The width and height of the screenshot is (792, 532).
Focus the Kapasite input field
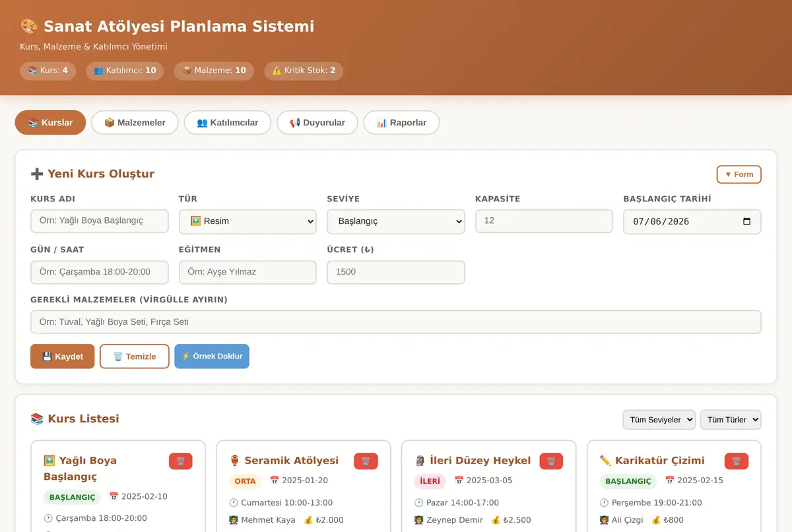coord(544,221)
